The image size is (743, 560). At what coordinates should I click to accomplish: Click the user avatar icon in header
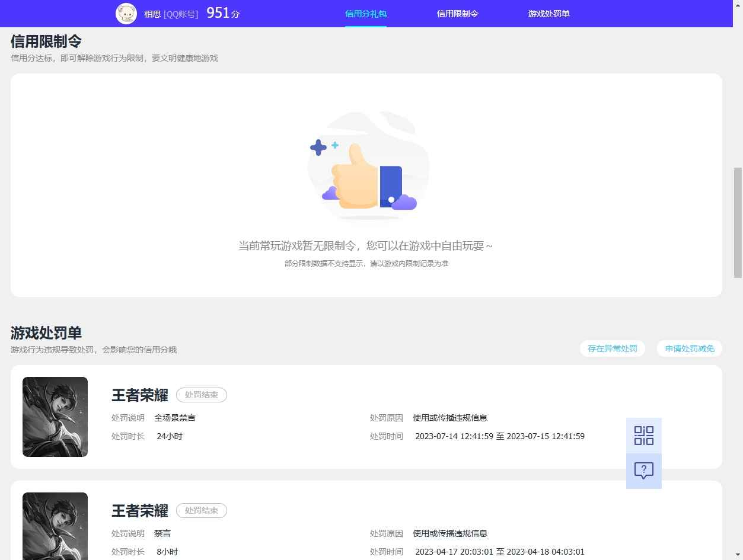126,14
